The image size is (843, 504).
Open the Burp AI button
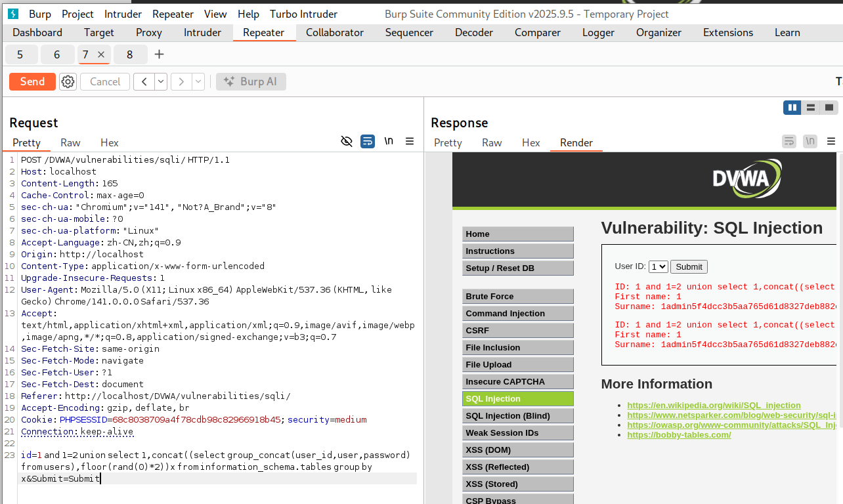(x=251, y=81)
